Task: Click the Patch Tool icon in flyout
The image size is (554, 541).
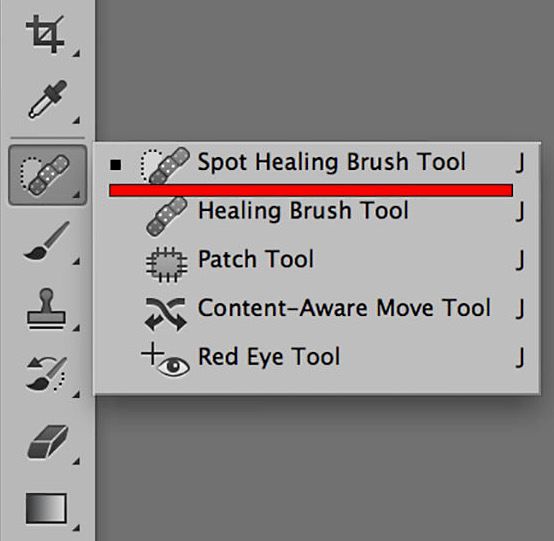Action: click(166, 265)
